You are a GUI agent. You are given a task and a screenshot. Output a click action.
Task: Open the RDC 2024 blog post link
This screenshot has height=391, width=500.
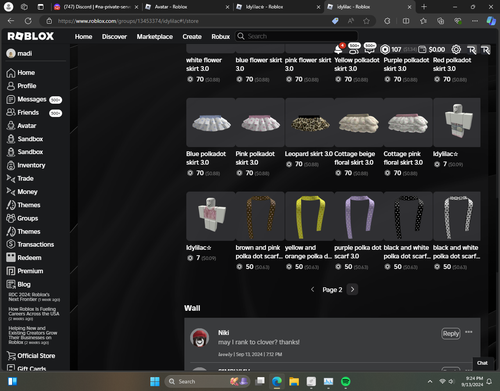34,297
